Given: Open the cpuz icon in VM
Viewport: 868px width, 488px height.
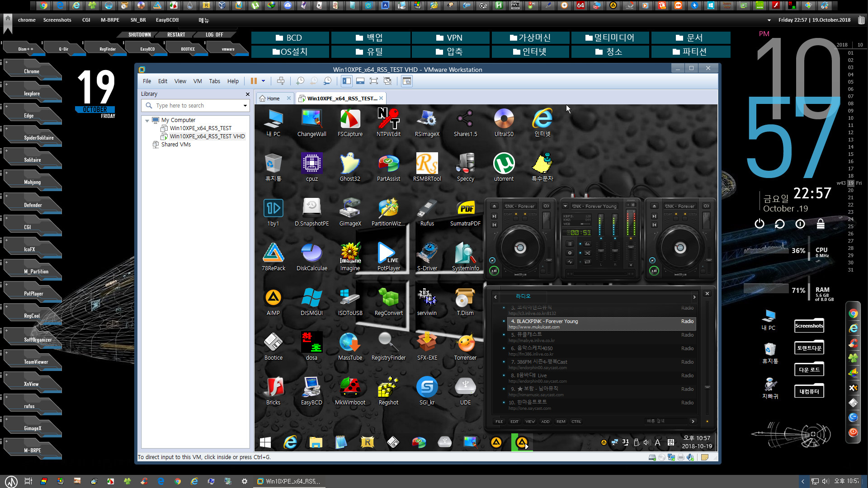Looking at the screenshot, I should click(311, 168).
